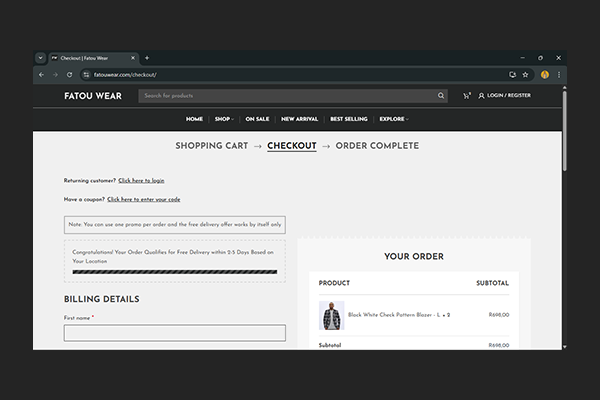Open a new browser tab

(x=147, y=58)
